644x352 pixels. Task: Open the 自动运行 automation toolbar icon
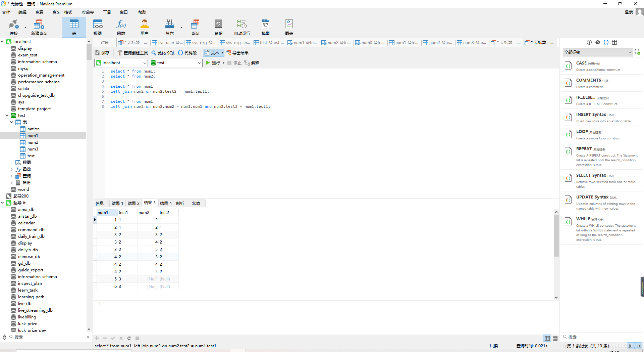click(242, 27)
